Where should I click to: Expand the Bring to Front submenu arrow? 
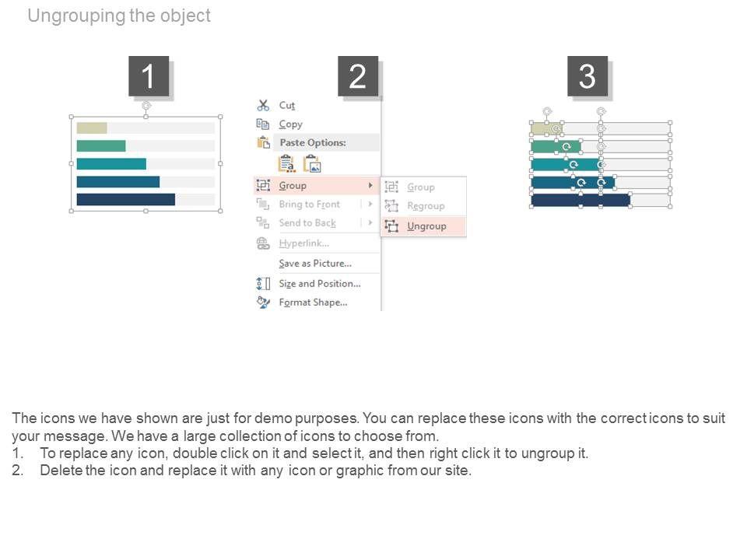[370, 205]
